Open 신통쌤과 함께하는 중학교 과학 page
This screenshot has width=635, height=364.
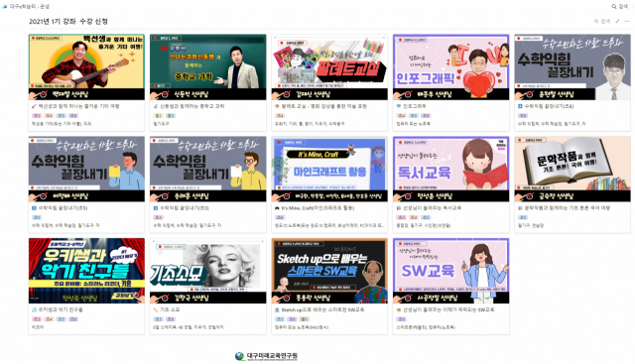point(191,106)
